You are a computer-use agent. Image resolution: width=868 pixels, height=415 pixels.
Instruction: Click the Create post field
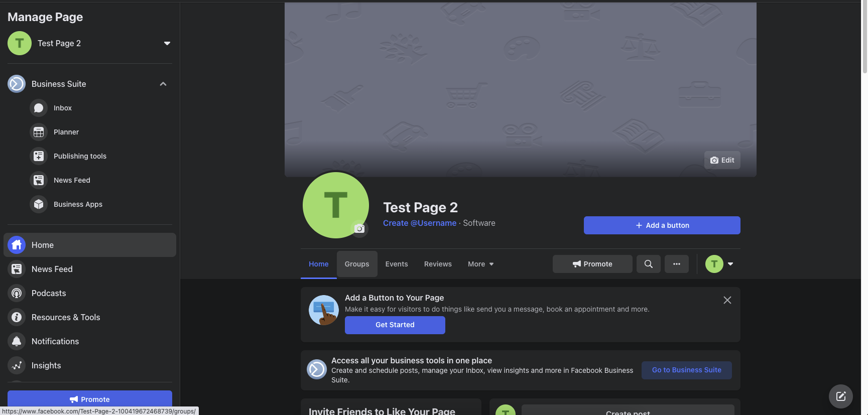pyautogui.click(x=628, y=410)
